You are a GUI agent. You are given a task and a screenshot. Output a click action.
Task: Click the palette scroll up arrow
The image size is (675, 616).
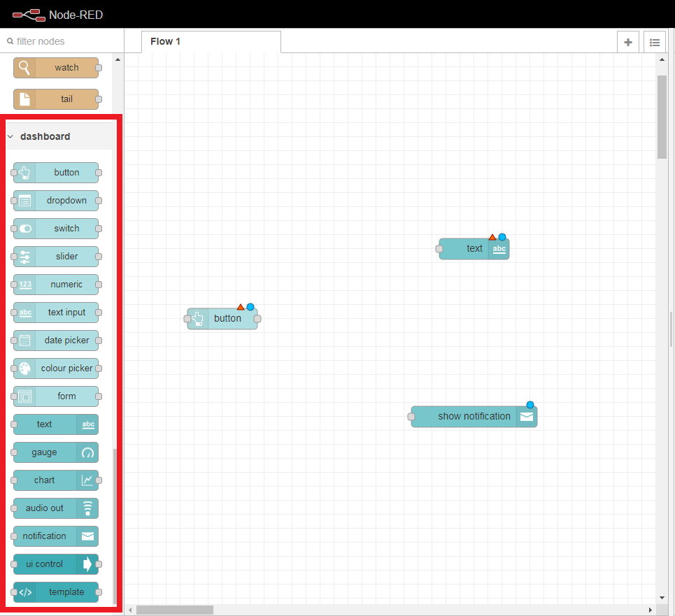pos(118,60)
